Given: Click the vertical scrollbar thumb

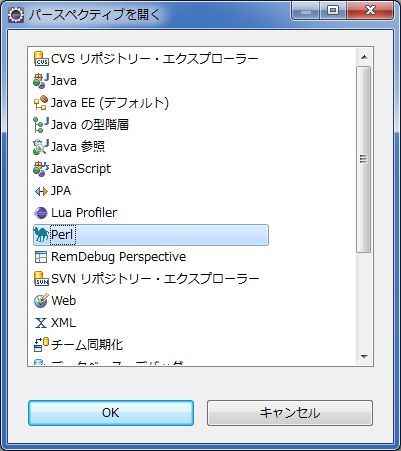Looking at the screenshot, I should click(364, 159).
